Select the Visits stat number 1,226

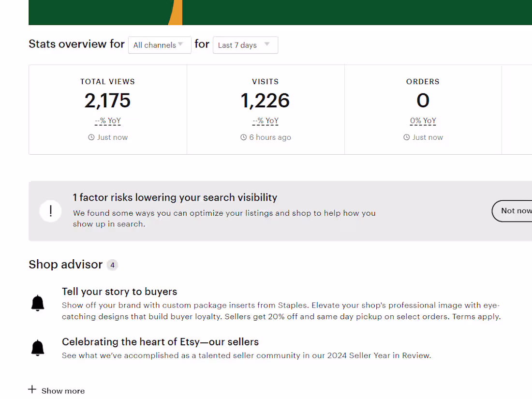click(x=266, y=101)
